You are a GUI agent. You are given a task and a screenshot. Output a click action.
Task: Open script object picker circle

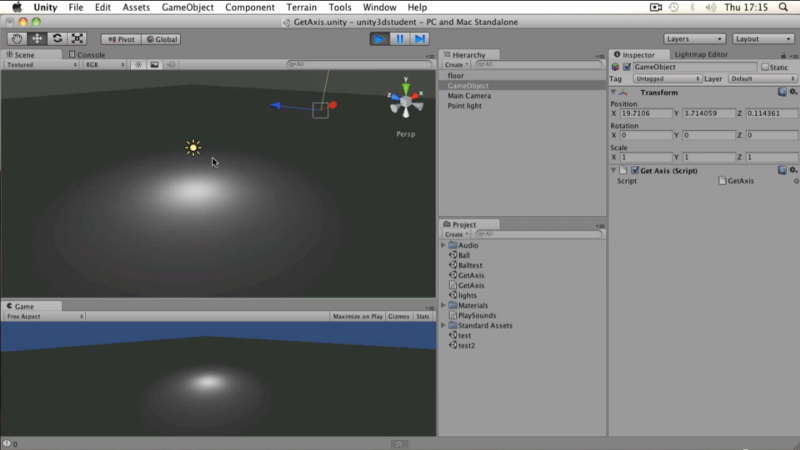(796, 181)
